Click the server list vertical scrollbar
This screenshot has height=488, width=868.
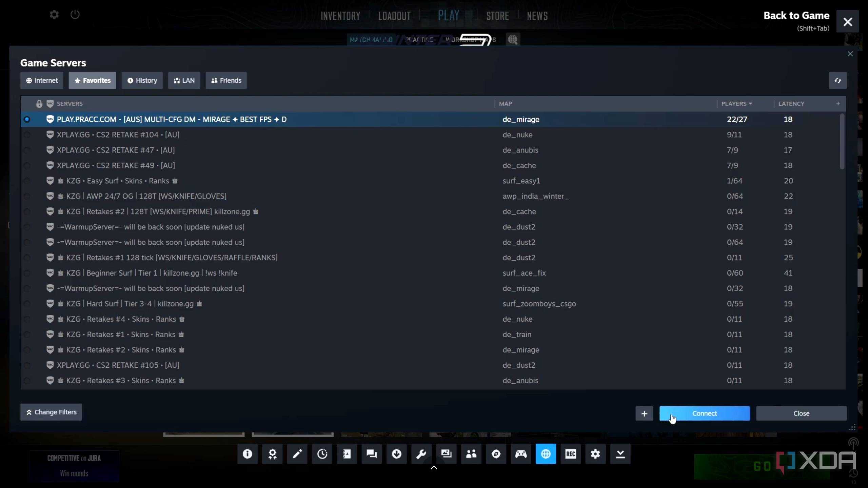pos(842,142)
